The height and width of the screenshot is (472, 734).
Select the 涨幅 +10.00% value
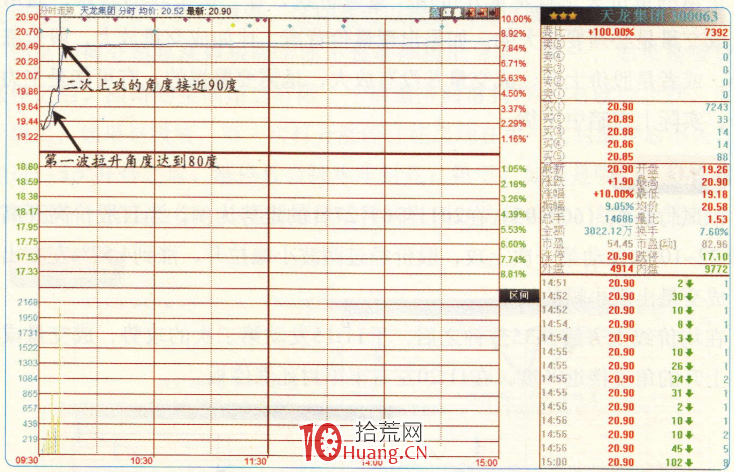tap(614, 194)
